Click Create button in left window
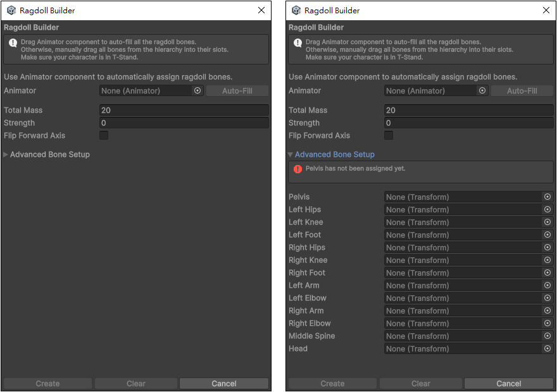Screen dimensions: 557x392 tap(47, 384)
